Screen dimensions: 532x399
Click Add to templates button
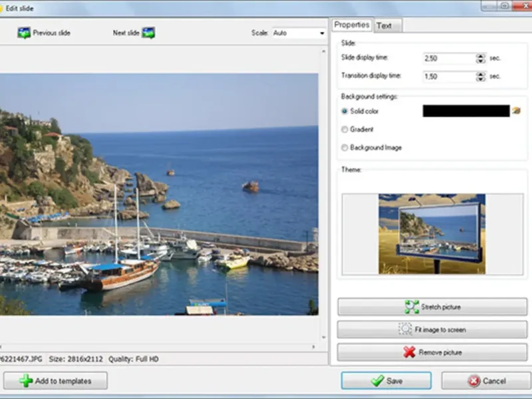(x=56, y=381)
